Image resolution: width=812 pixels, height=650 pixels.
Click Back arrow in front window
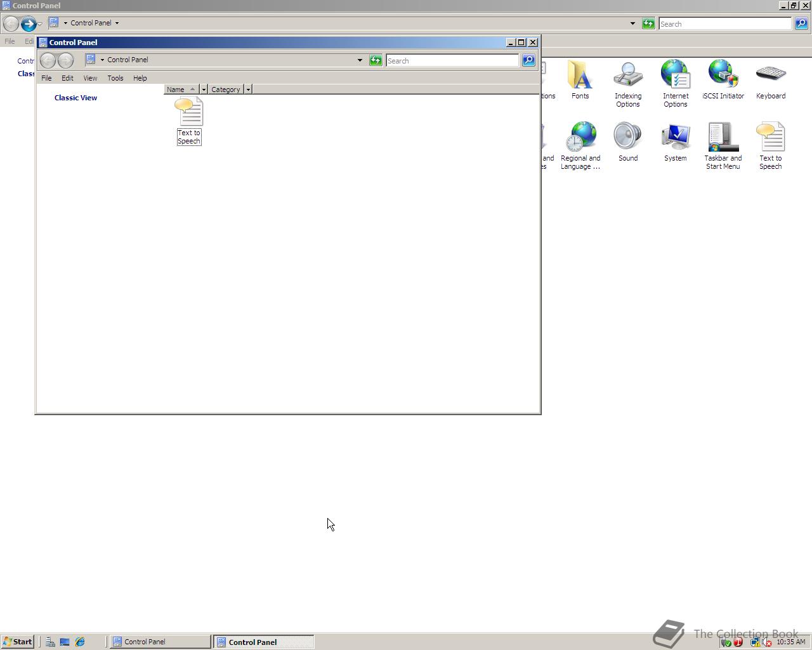pos(48,60)
